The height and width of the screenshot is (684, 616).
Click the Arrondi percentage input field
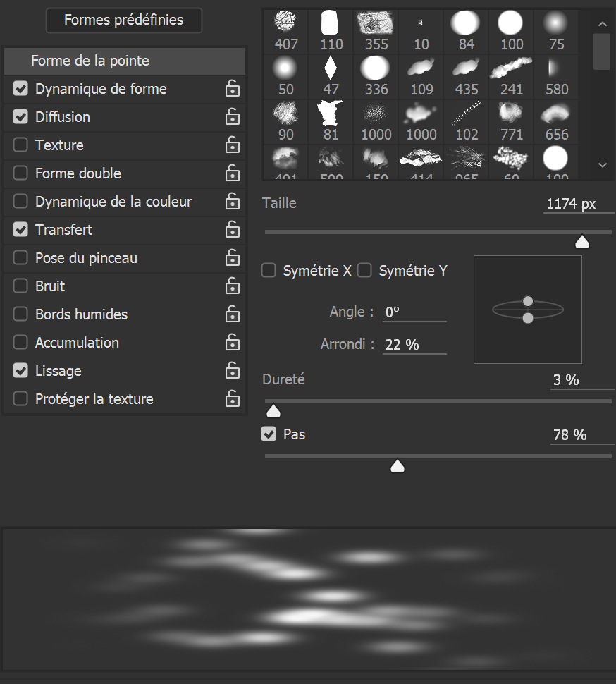[414, 345]
